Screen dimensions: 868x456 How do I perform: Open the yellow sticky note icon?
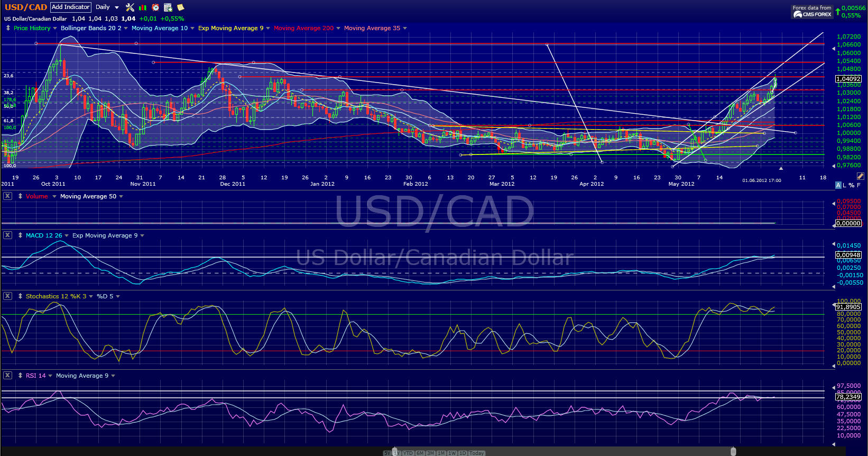click(x=181, y=7)
